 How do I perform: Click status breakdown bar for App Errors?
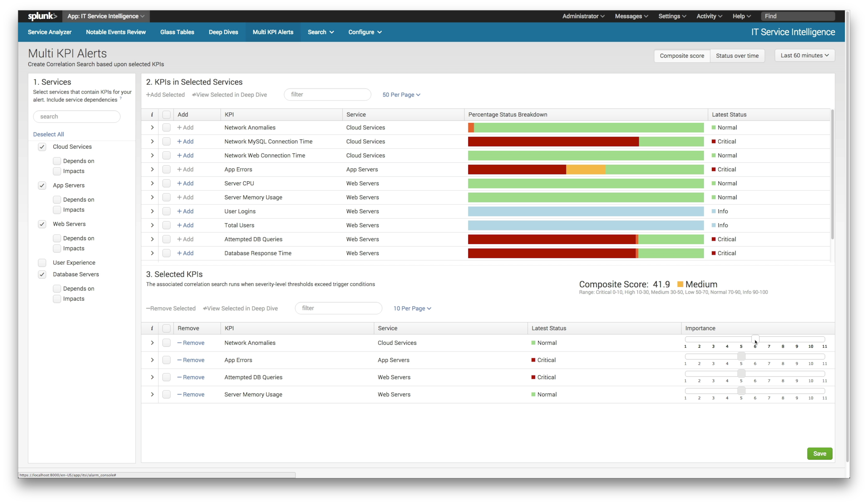[586, 169]
